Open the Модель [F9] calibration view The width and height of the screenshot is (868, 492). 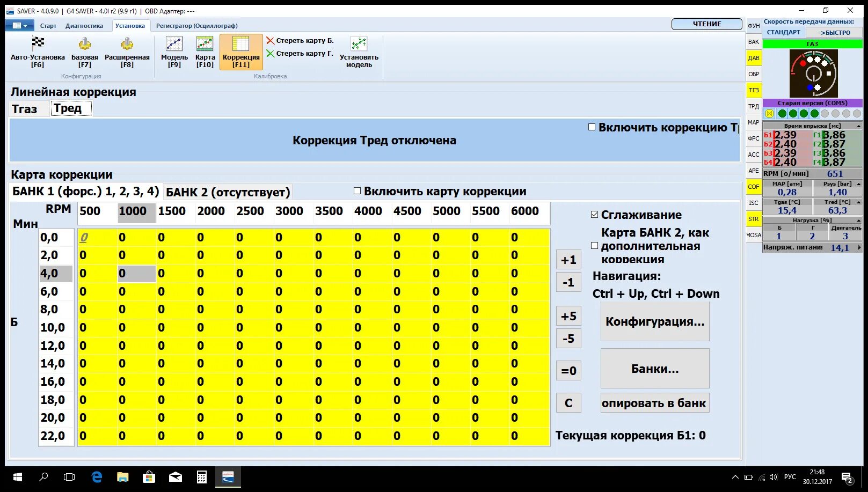pos(174,52)
